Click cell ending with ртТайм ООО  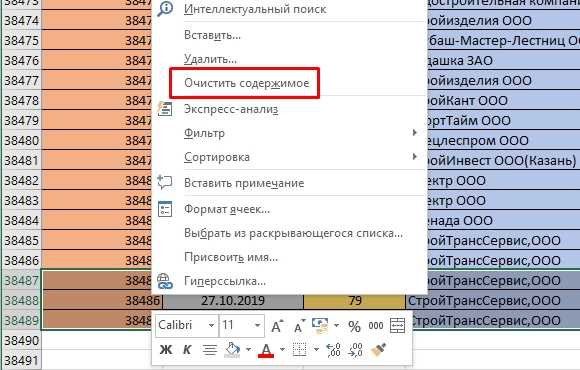pyautogui.click(x=504, y=120)
